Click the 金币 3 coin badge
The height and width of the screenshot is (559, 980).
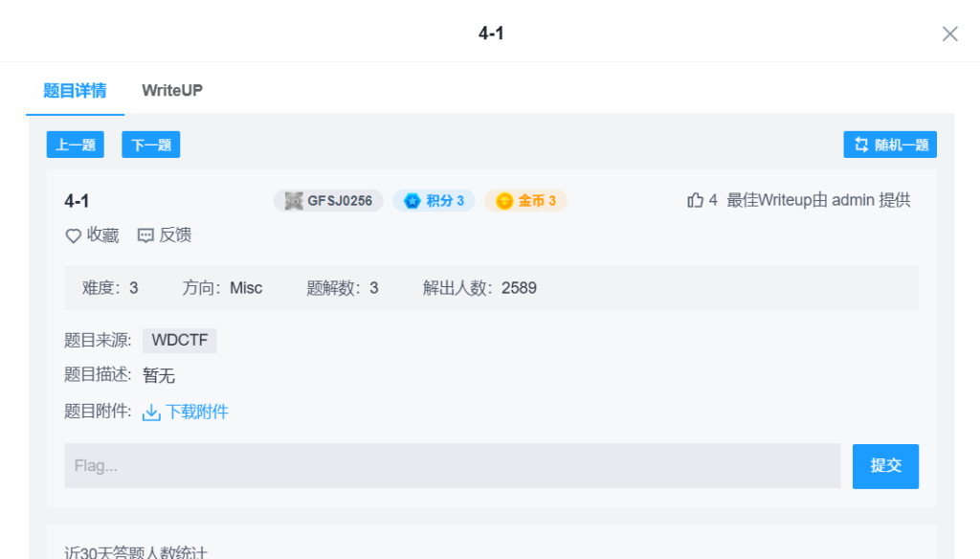pyautogui.click(x=525, y=201)
